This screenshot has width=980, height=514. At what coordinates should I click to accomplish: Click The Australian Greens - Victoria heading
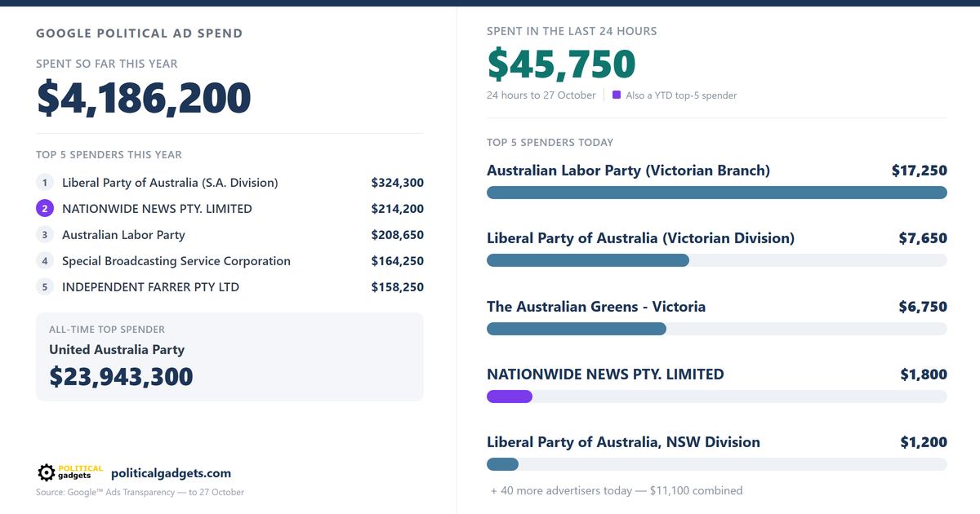[596, 307]
